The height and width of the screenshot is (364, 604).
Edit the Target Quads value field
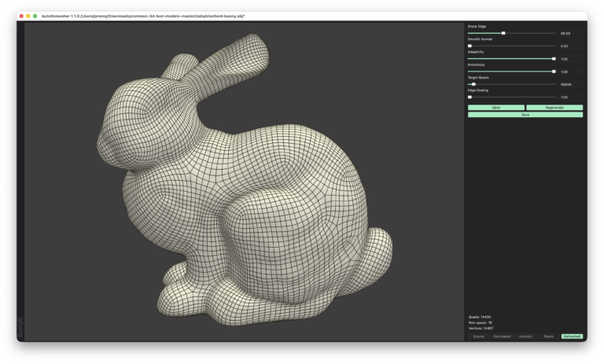pos(570,84)
